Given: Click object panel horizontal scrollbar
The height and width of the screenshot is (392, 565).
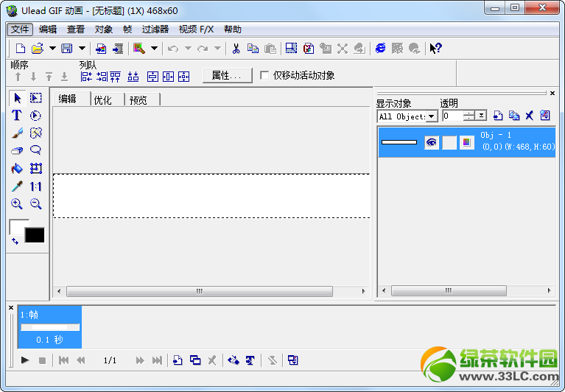Looking at the screenshot, I should pos(449,290).
